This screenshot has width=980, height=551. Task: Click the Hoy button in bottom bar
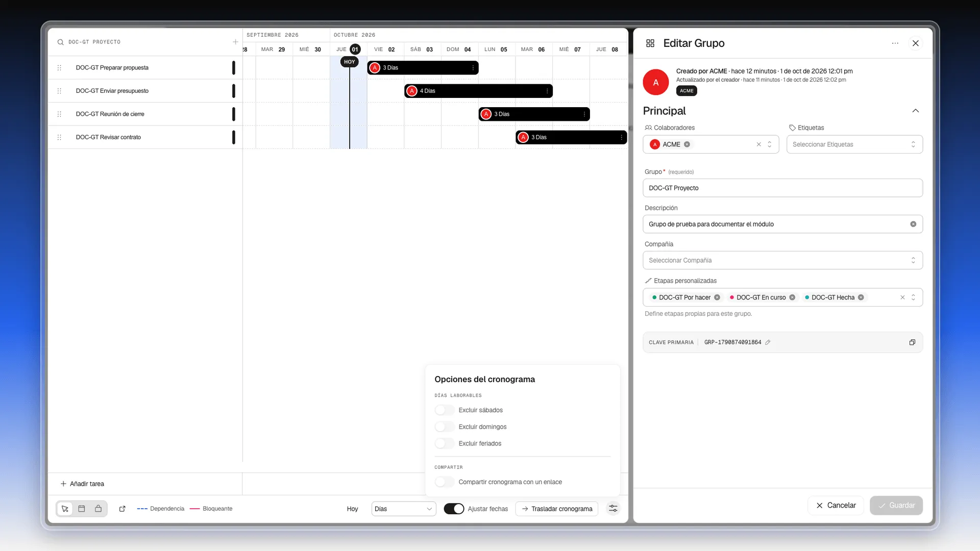352,509
